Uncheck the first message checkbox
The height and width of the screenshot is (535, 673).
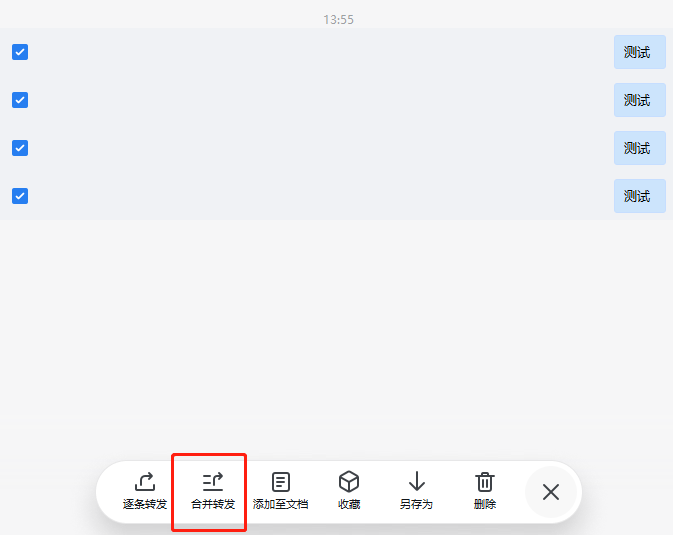(20, 52)
